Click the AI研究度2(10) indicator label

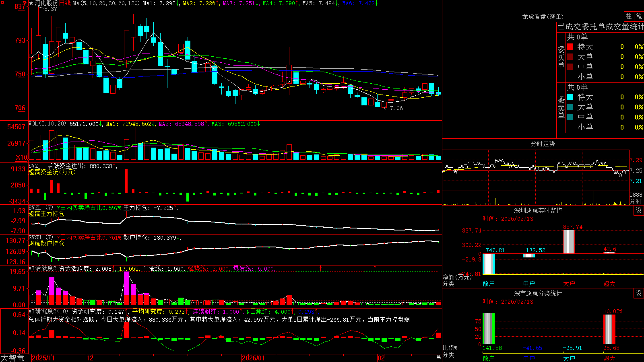[49, 311]
